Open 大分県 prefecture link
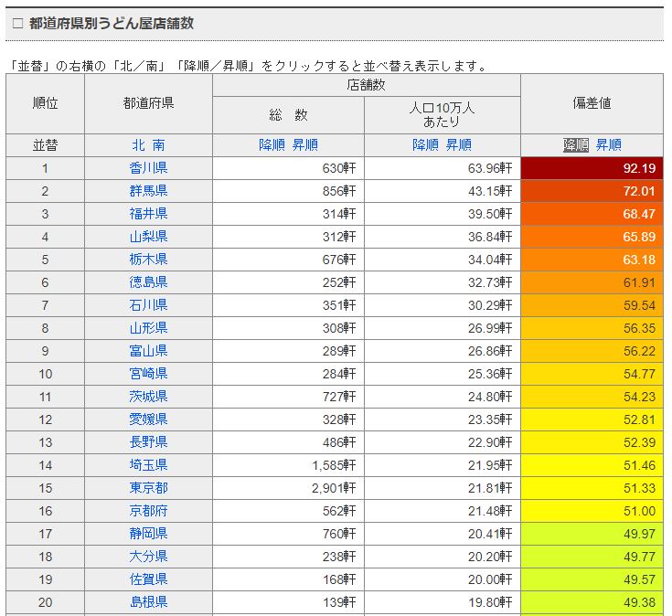The height and width of the screenshot is (616, 672). click(148, 557)
